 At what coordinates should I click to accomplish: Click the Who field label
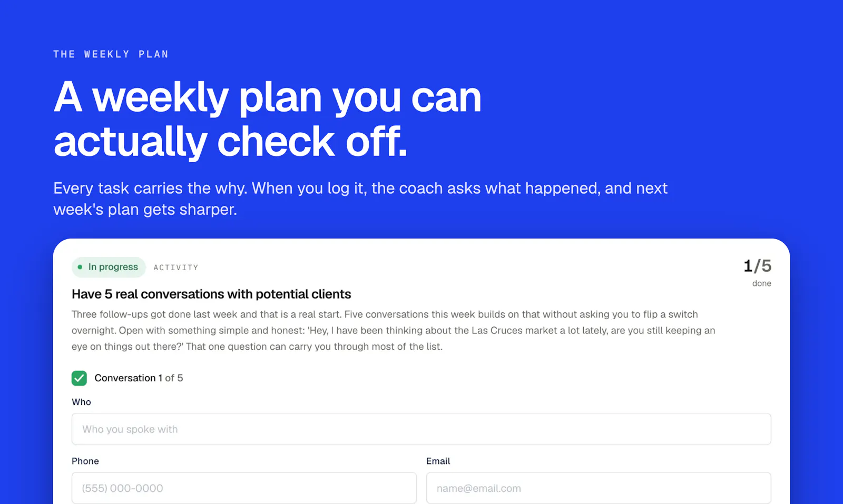81,402
